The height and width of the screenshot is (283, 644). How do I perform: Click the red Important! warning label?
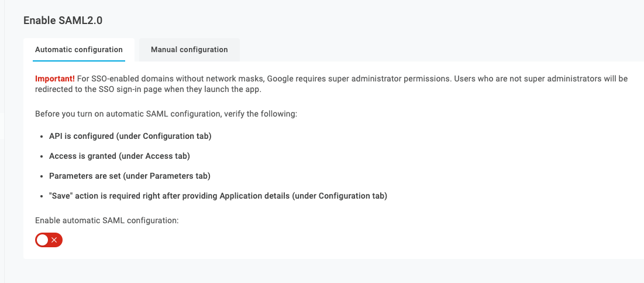55,79
